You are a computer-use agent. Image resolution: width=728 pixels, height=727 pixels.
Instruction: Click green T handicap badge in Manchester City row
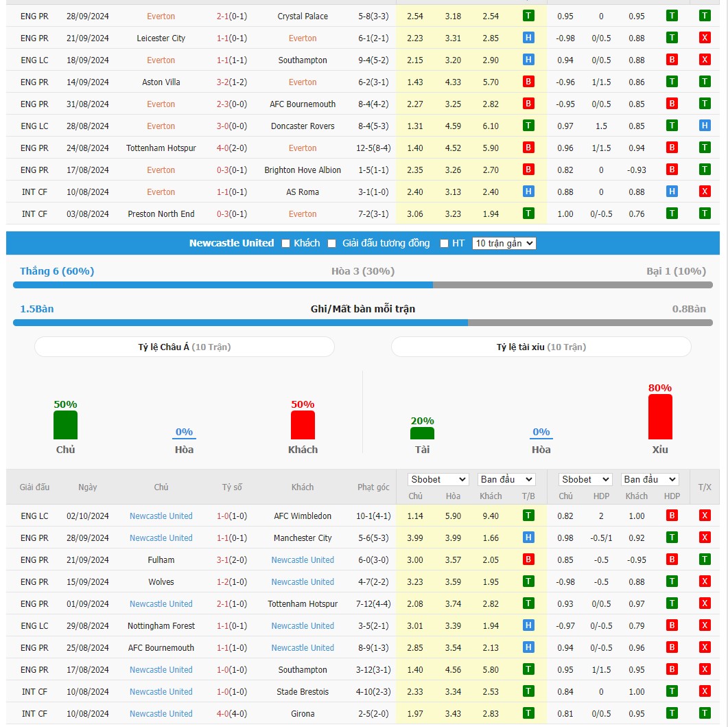(672, 538)
